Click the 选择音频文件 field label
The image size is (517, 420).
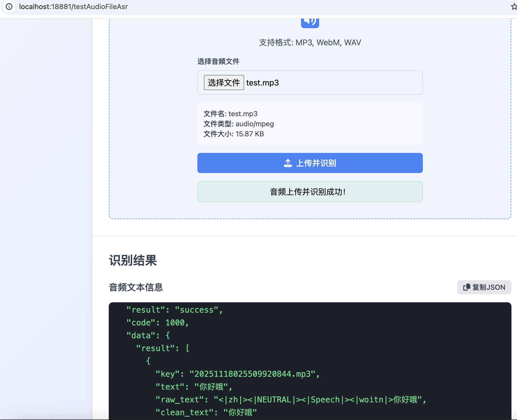click(218, 62)
